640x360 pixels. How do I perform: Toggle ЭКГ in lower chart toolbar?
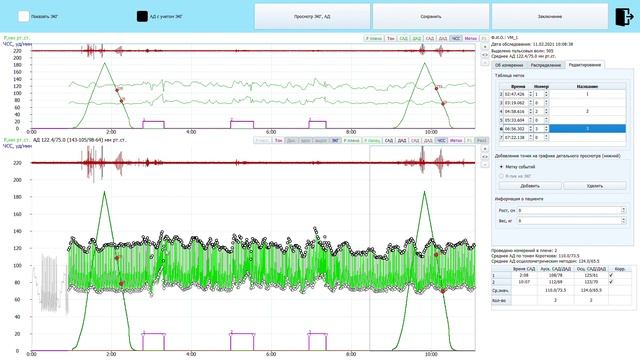pyautogui.click(x=335, y=140)
